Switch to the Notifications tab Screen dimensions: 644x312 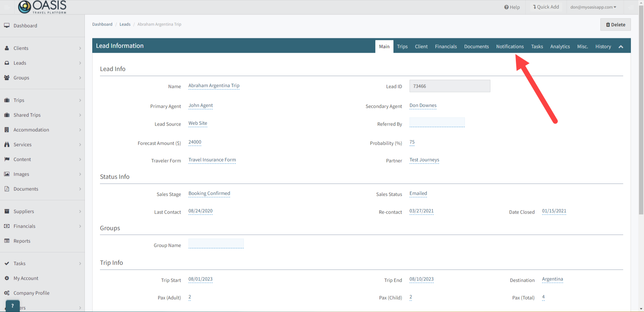(x=509, y=47)
